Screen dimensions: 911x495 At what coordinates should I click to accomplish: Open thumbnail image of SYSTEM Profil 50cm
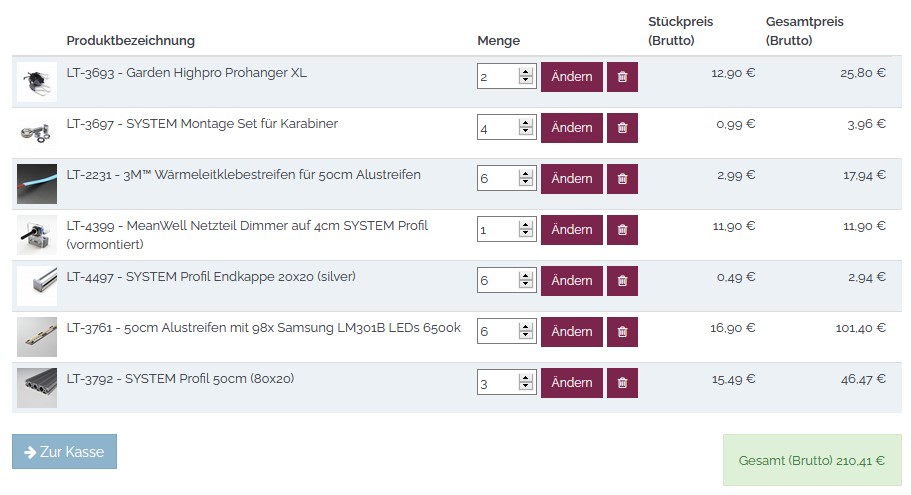click(37, 387)
